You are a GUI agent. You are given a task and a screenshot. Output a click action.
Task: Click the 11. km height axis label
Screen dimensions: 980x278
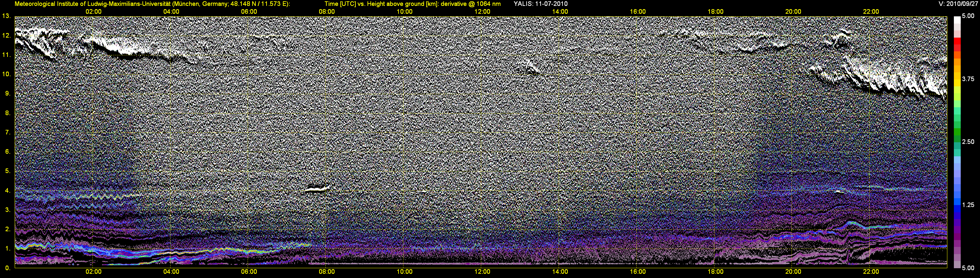tap(6, 55)
